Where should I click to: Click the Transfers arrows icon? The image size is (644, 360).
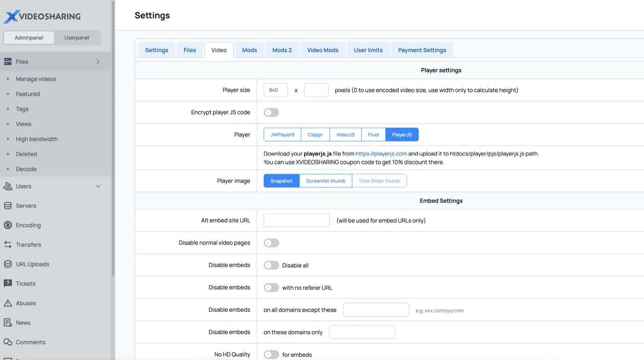coord(8,245)
